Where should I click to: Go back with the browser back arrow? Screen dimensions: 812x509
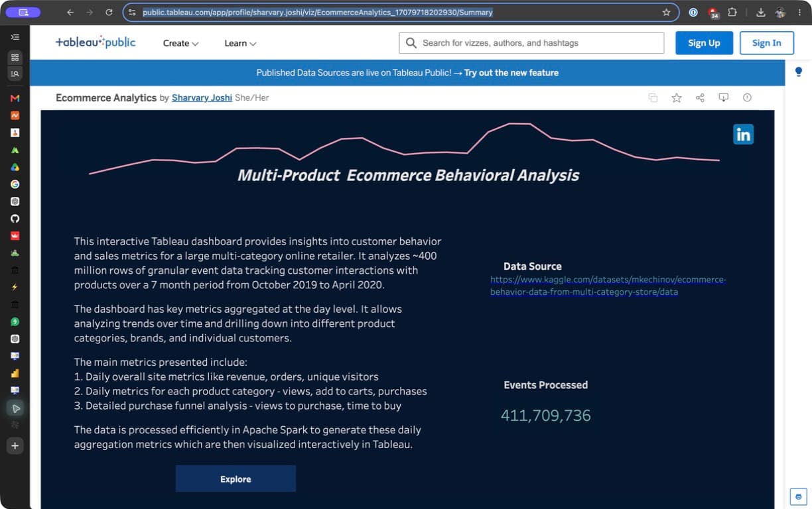(70, 12)
